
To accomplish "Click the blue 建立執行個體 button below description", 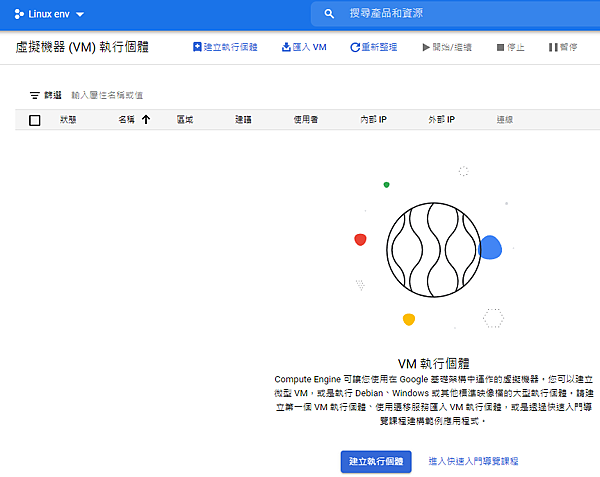I will click(x=376, y=461).
